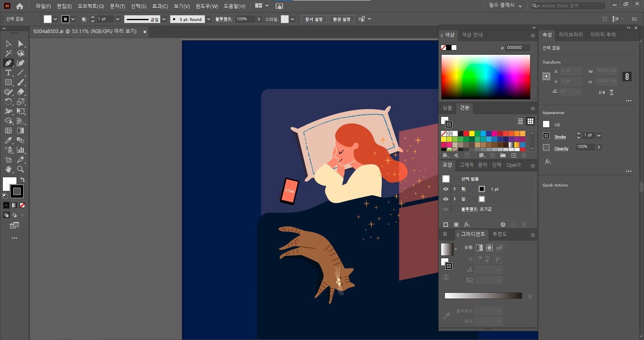
Task: Pick the Hand tool
Action: coord(8,169)
